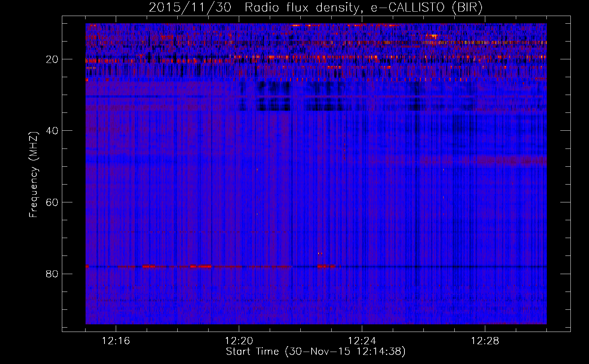Click the red burst on the 78 MHz line near 12:23
The height and width of the screenshot is (364, 589).
[x=325, y=266]
